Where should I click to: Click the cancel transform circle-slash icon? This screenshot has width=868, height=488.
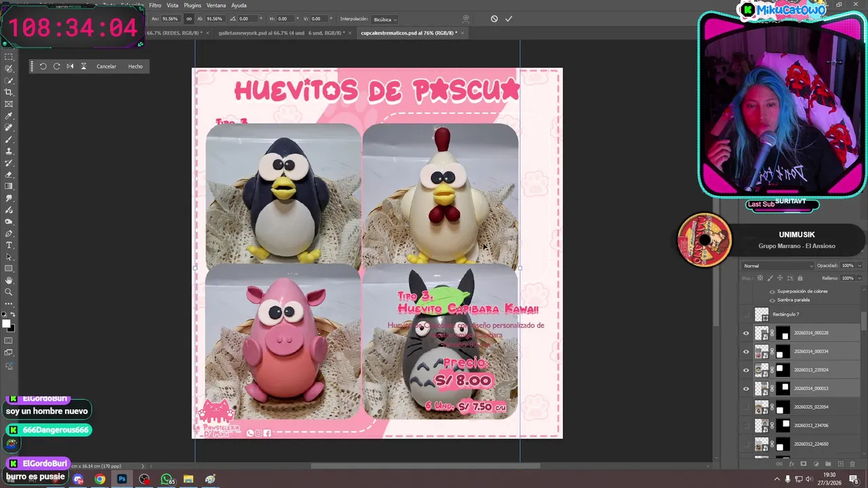[494, 19]
